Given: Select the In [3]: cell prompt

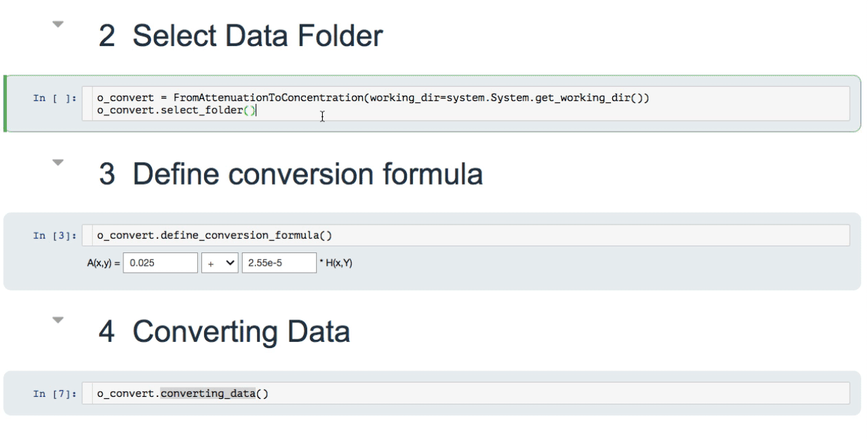Looking at the screenshot, I should coord(55,235).
